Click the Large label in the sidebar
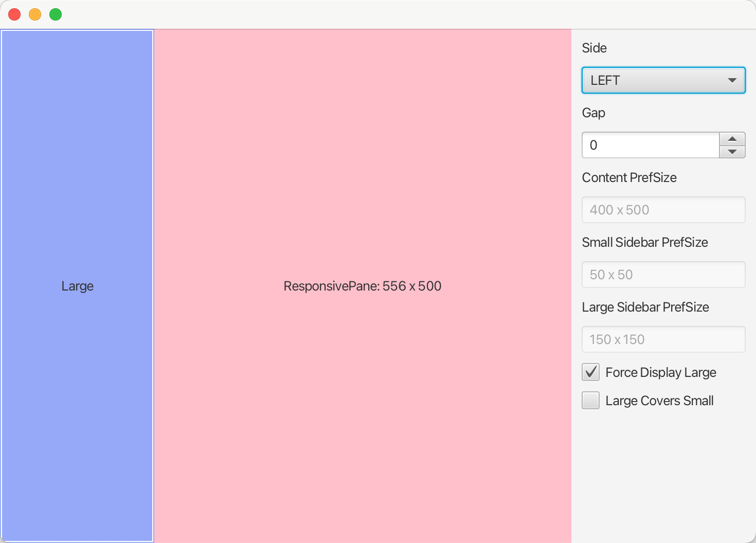The image size is (756, 543). pyautogui.click(x=77, y=286)
